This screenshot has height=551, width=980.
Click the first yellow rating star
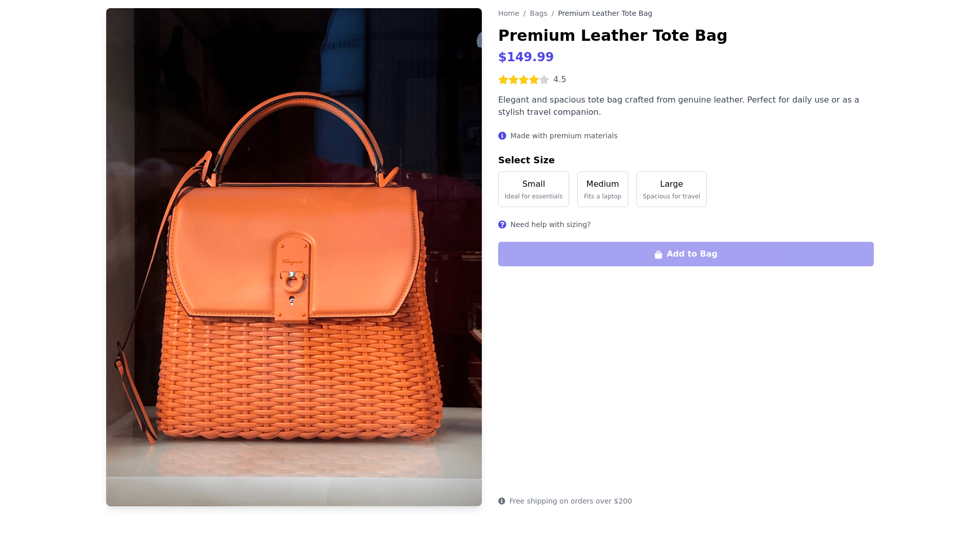click(503, 80)
